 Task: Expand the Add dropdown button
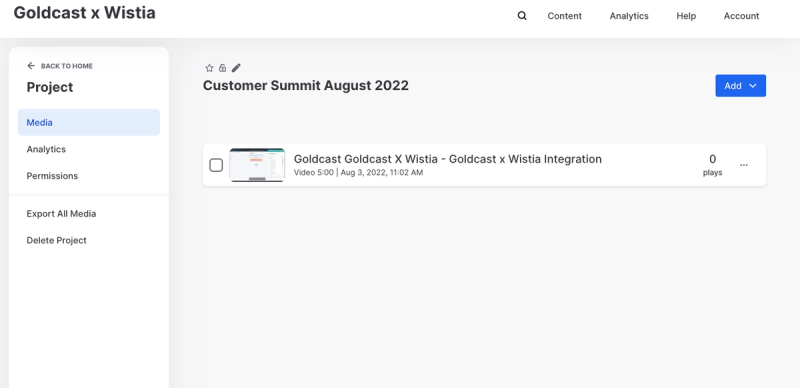[740, 86]
